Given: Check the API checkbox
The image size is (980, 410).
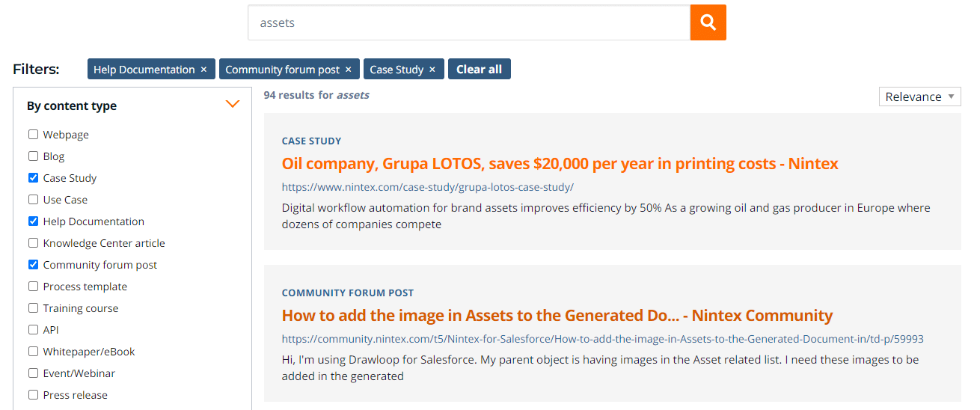Looking at the screenshot, I should click(x=33, y=330).
